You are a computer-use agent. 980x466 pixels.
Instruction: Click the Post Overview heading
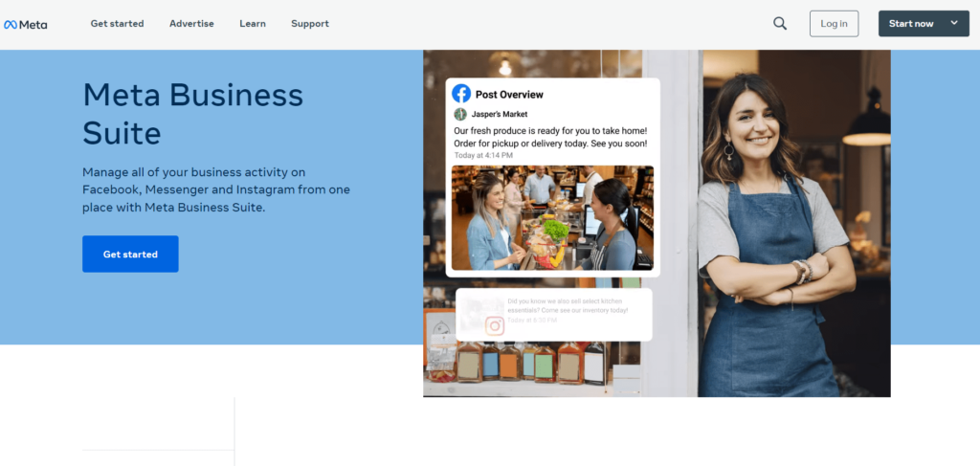(x=509, y=95)
